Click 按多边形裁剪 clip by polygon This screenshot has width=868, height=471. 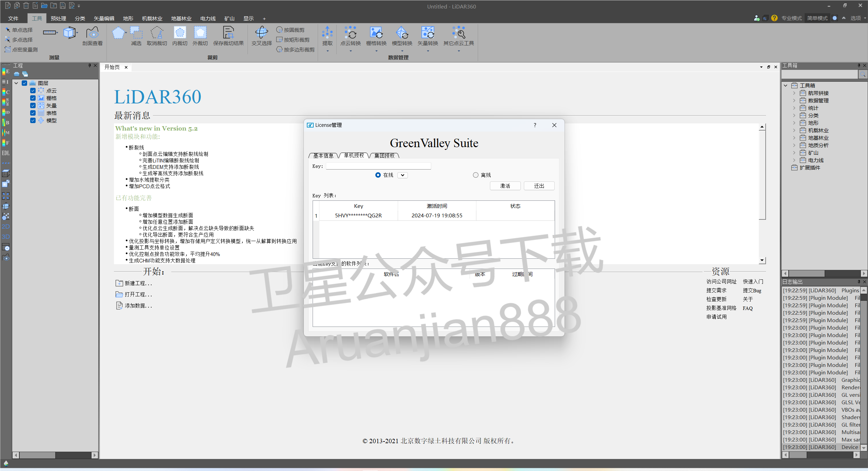pyautogui.click(x=295, y=50)
